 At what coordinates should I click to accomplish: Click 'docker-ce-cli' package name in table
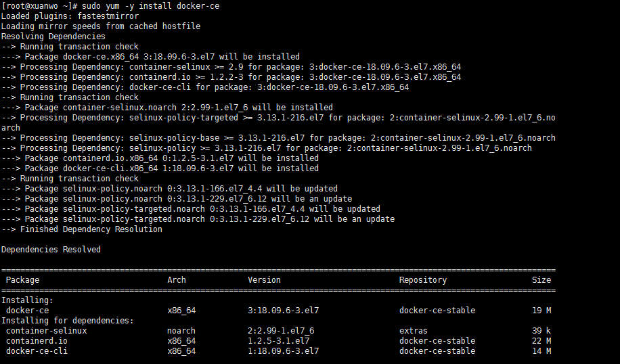click(x=37, y=351)
